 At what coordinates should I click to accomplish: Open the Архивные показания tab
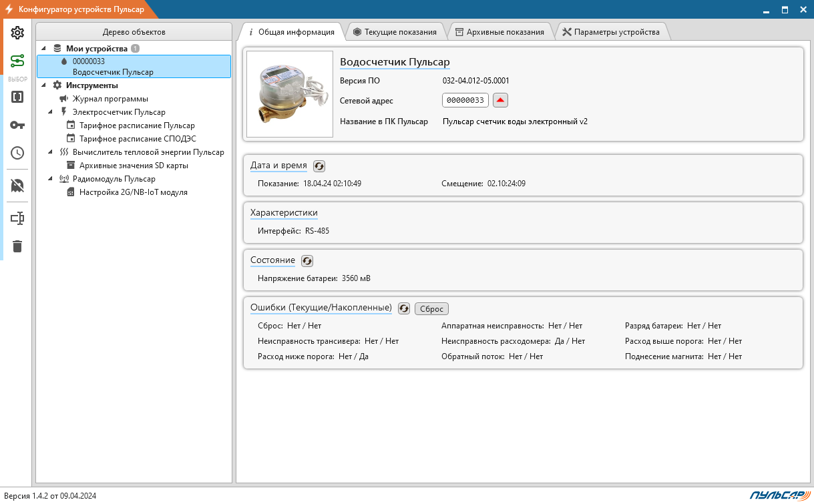point(499,32)
